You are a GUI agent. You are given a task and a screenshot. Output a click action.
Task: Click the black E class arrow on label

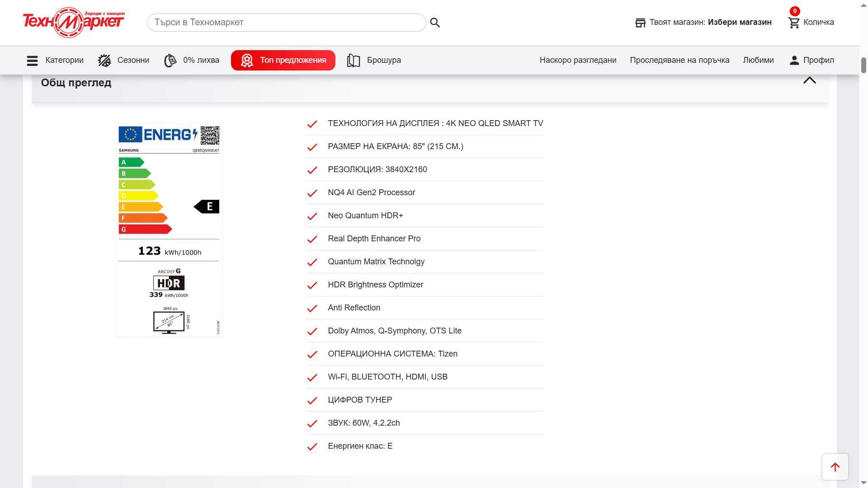tap(207, 206)
